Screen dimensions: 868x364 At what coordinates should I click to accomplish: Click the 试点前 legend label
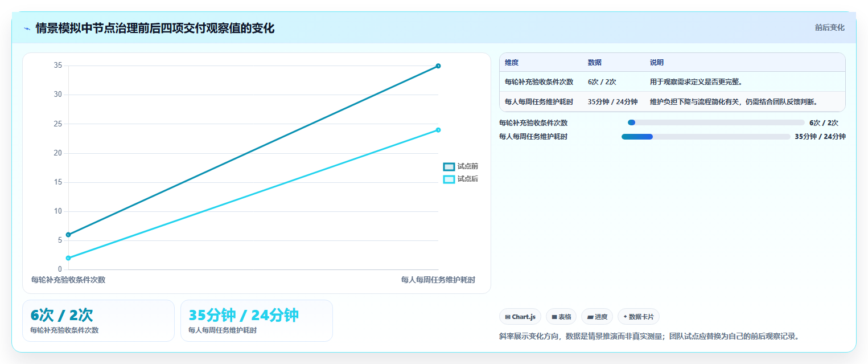click(468, 166)
